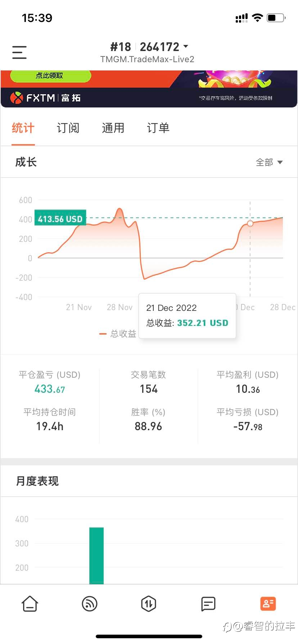The width and height of the screenshot is (298, 644).
Task: Tap the 413.56 USD value label
Action: point(60,219)
